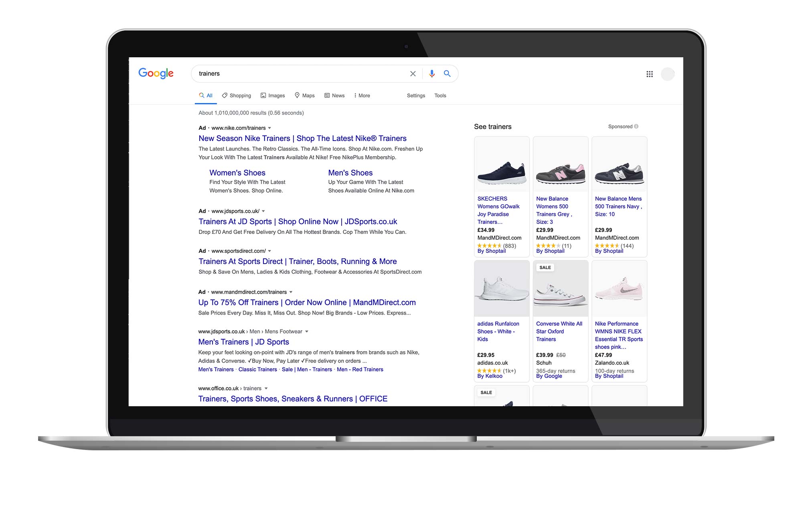Screen dimensions: 812x514
Task: Open the More search options menu
Action: tap(362, 95)
